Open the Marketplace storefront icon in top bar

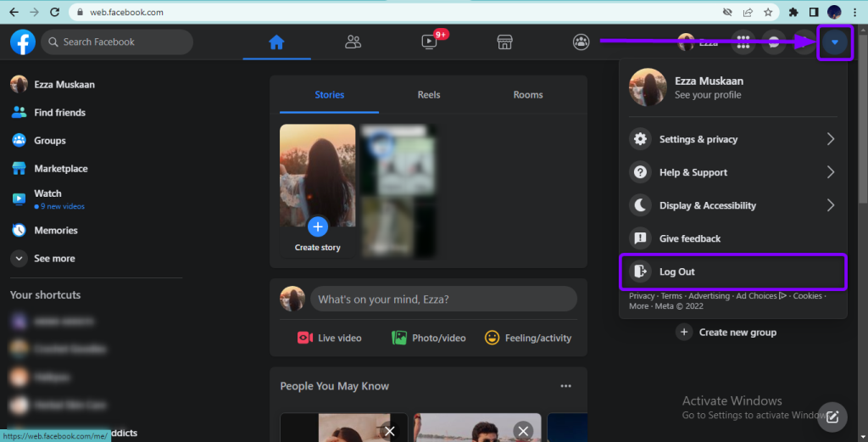coord(504,42)
